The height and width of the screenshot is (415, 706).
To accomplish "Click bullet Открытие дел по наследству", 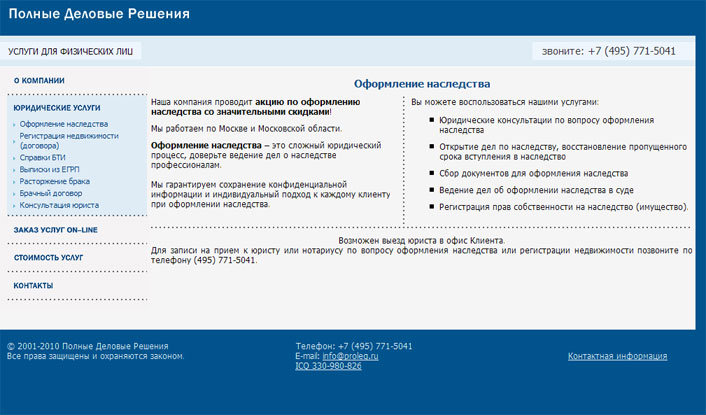I will click(x=563, y=152).
